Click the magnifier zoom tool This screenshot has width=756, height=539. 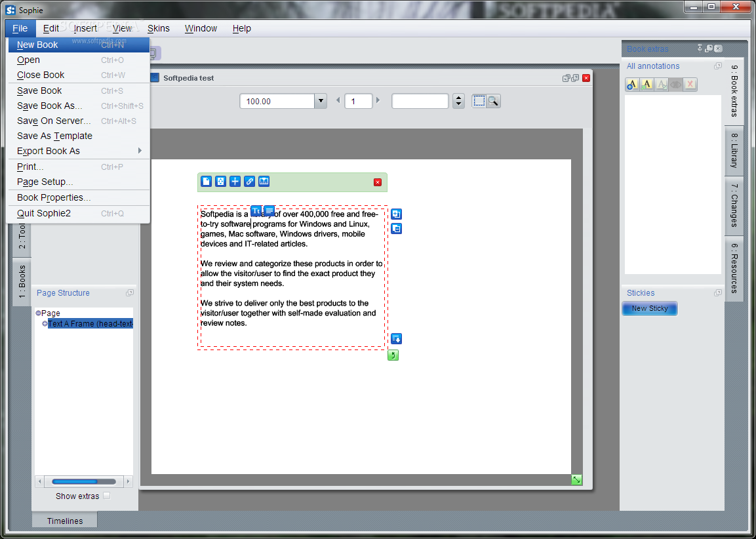[493, 101]
